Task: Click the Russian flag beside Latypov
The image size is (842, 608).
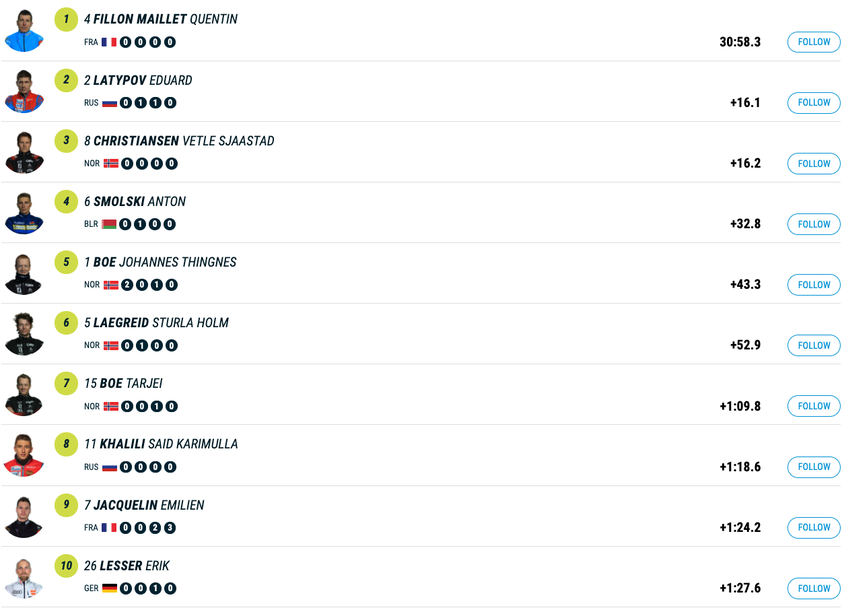Action: pos(110,103)
